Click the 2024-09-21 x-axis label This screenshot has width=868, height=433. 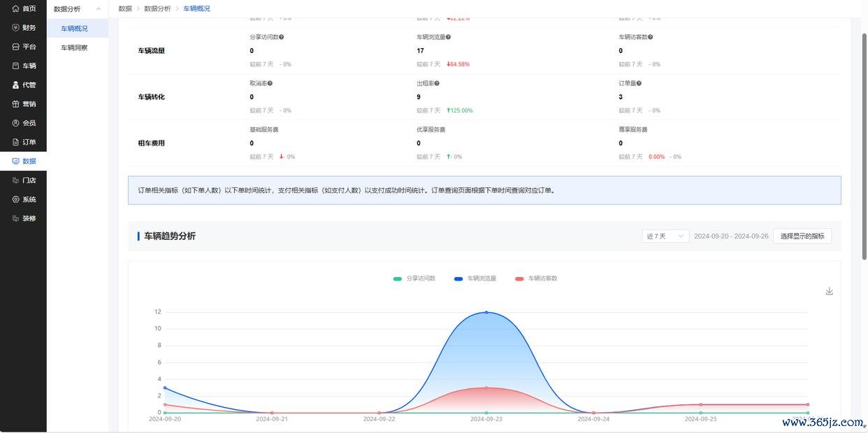point(272,419)
